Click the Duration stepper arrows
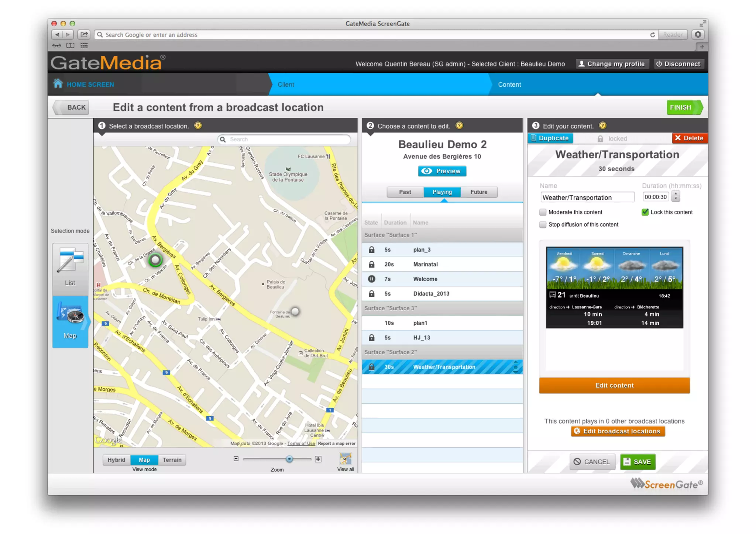The width and height of the screenshot is (756, 534). (x=676, y=197)
